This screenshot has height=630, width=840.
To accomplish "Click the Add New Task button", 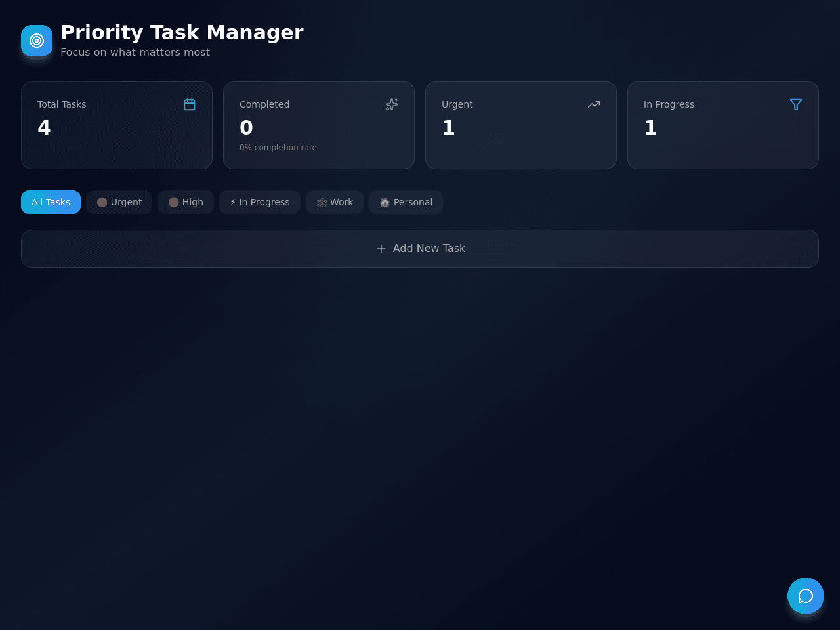I will (x=420, y=249).
